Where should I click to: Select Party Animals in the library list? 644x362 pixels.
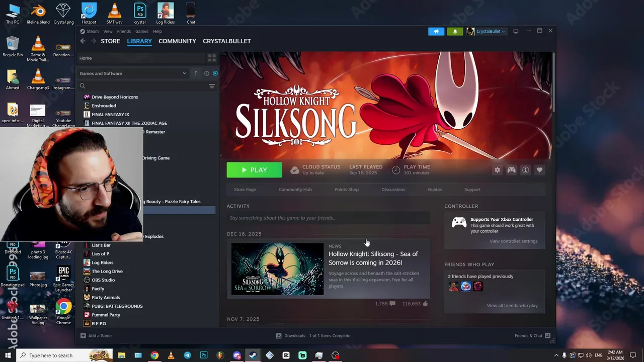106,298
